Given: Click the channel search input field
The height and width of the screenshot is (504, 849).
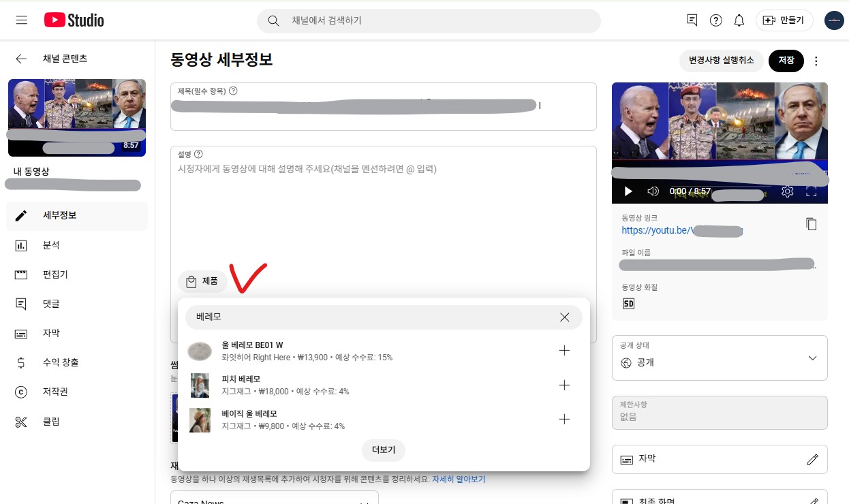Looking at the screenshot, I should 436,21.
